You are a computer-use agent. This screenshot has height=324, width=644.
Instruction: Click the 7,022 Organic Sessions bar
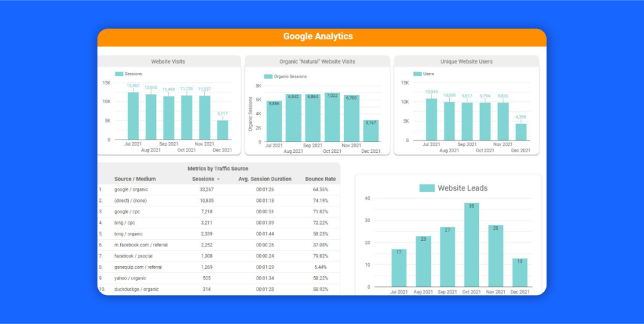(332, 117)
